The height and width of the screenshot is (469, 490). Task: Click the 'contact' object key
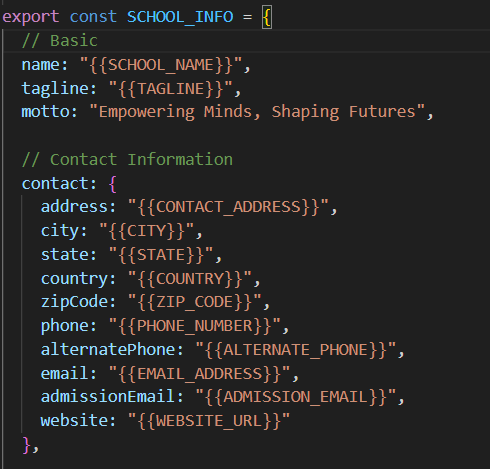(x=55, y=184)
